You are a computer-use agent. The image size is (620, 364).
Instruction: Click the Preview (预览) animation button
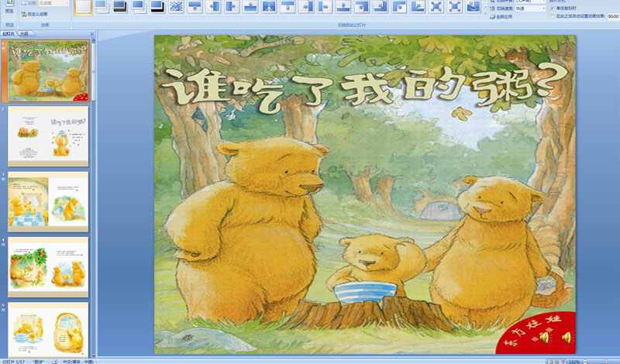[x=9, y=7]
